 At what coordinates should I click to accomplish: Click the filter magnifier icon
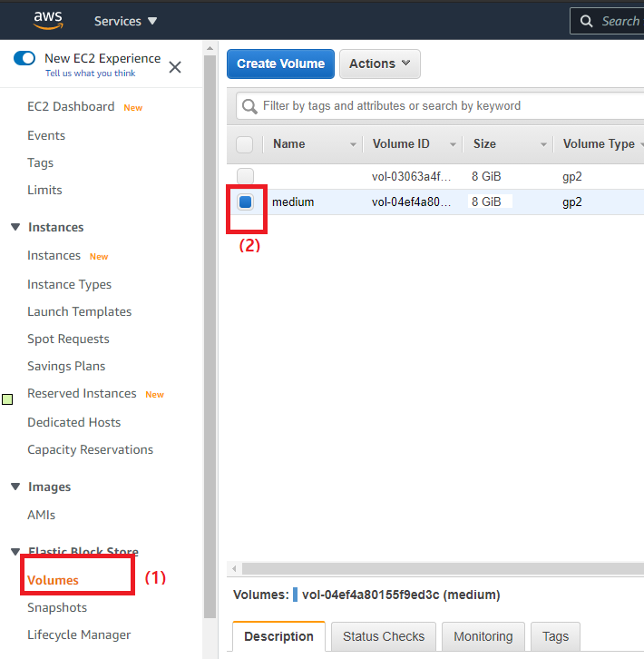249,106
